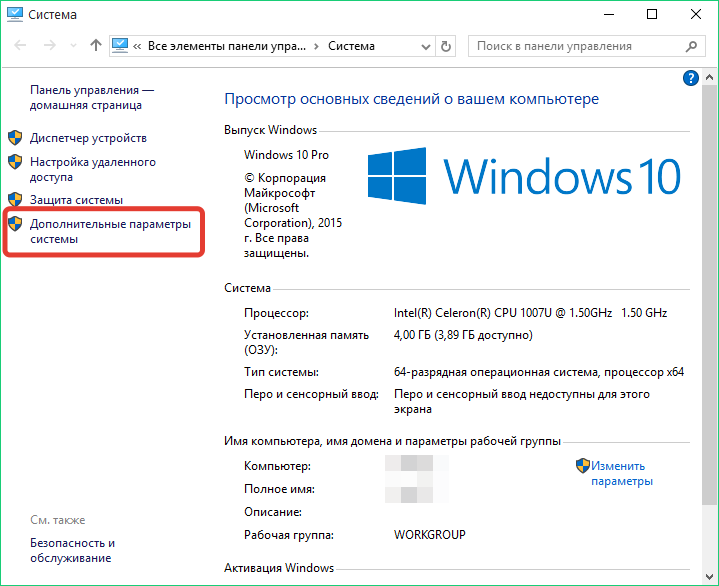This screenshot has width=719, height=586.
Task: Click Изменить параметры link
Action: click(x=622, y=473)
